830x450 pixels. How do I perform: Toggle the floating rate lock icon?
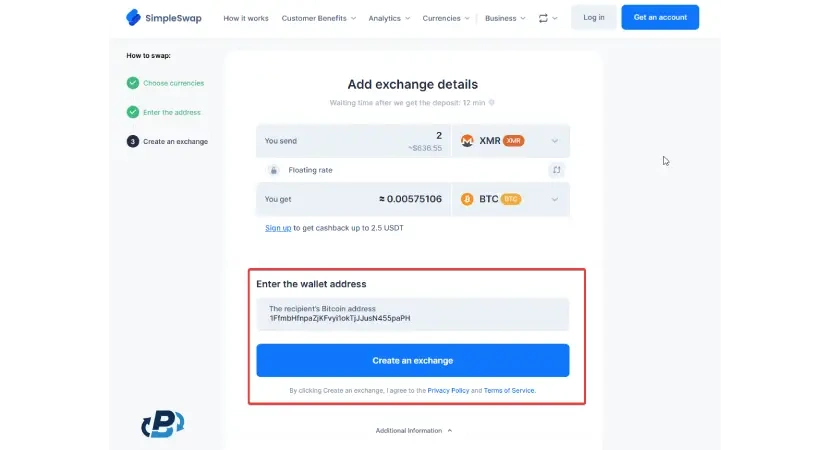[273, 170]
